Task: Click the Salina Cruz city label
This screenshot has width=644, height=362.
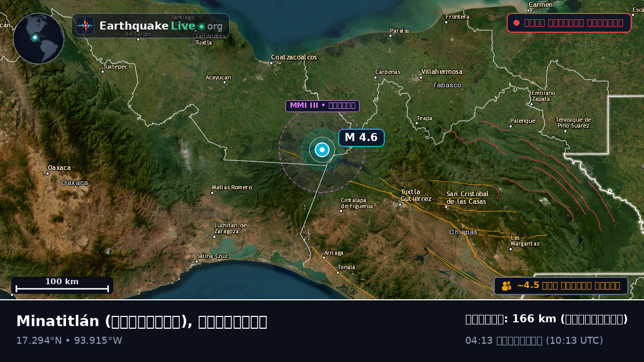Action: point(212,256)
